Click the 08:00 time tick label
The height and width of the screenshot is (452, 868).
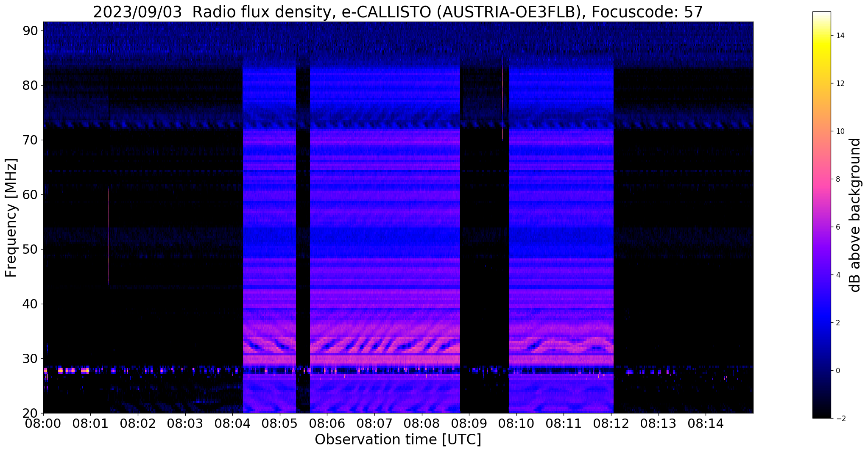point(43,423)
